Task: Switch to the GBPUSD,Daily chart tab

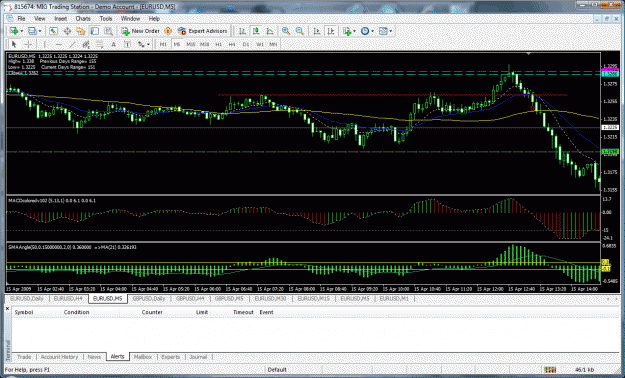Action: (x=149, y=299)
